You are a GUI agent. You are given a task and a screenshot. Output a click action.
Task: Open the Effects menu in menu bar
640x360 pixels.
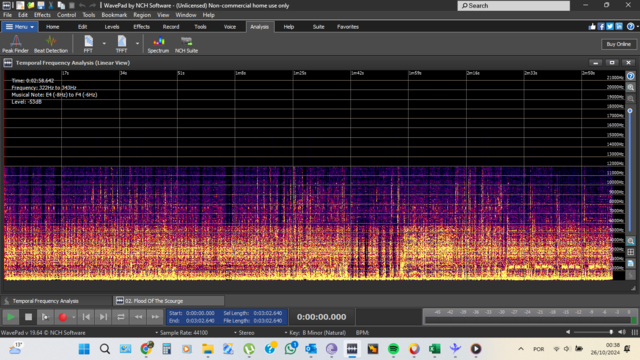click(x=42, y=15)
